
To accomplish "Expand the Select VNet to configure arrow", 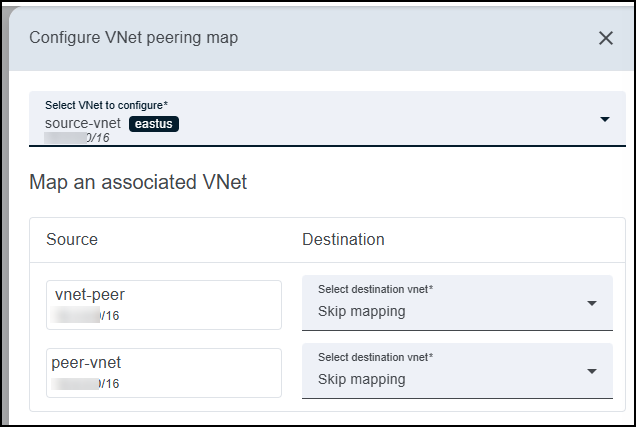I will pos(605,120).
